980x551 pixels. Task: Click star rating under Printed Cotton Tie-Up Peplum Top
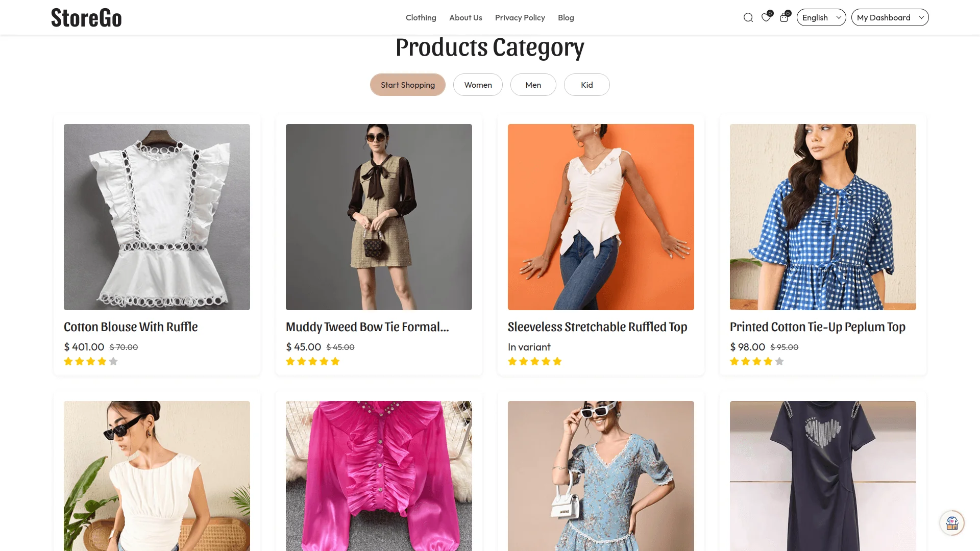pyautogui.click(x=756, y=361)
